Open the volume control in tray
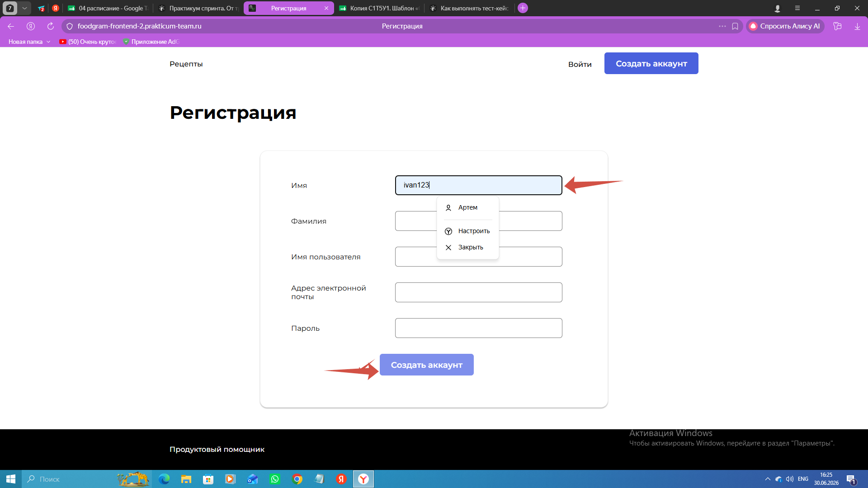 coord(790,479)
